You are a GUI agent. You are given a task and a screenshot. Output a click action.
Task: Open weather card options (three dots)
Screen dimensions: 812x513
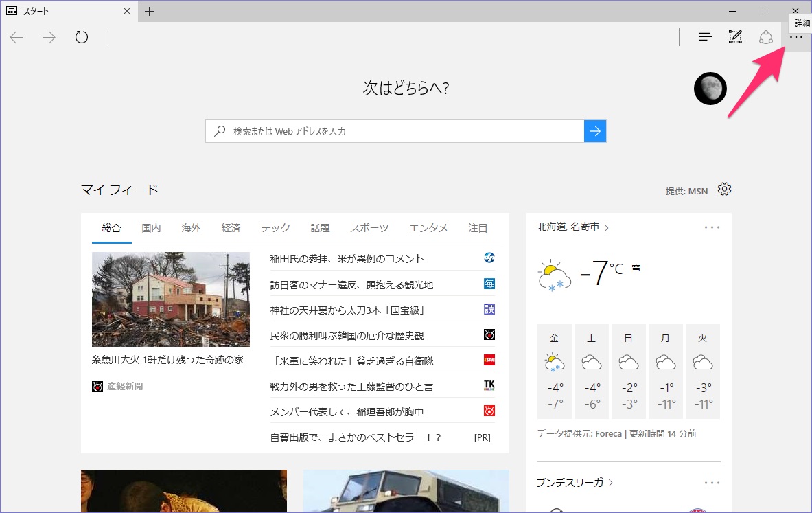point(712,227)
